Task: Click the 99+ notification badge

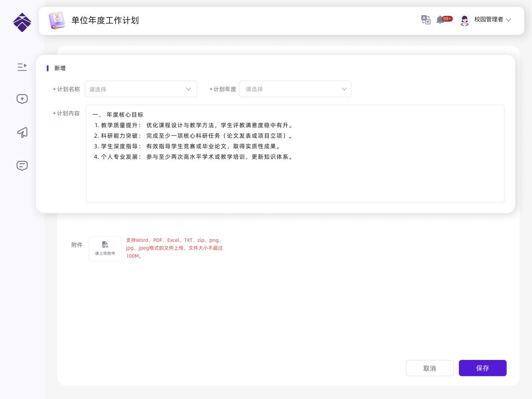Action: (x=448, y=18)
